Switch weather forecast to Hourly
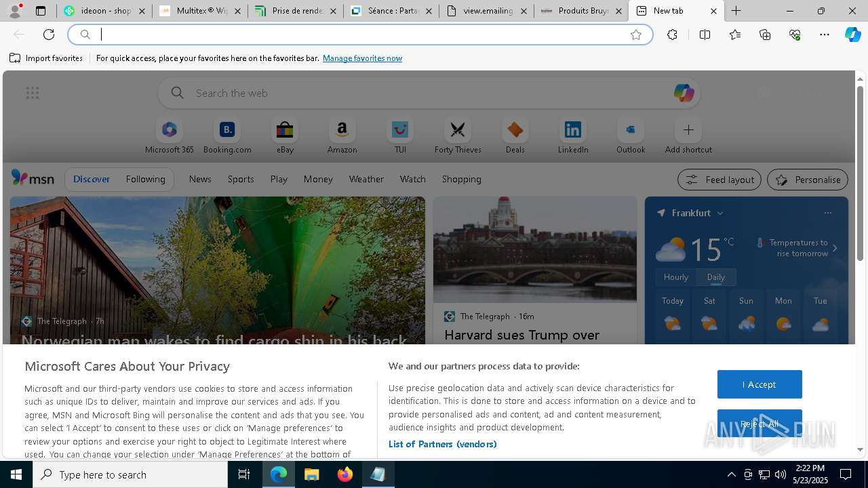 [676, 277]
